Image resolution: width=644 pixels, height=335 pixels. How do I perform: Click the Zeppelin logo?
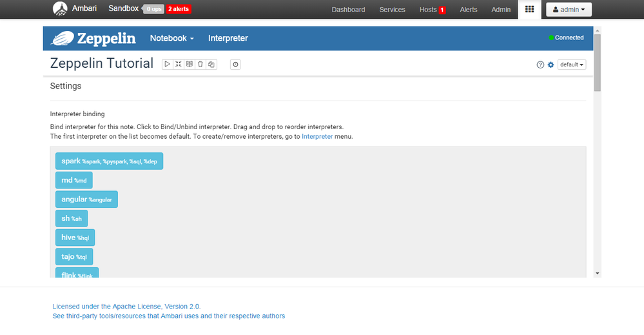(93, 38)
